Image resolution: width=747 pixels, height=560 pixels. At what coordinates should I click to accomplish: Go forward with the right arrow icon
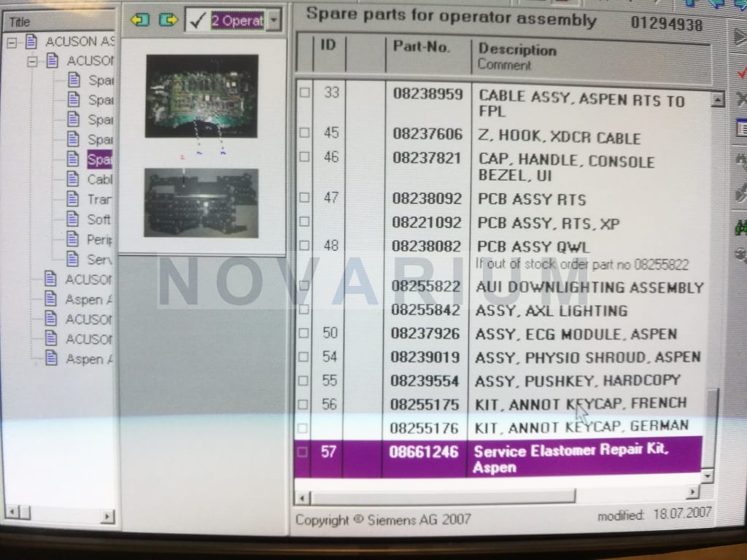169,20
